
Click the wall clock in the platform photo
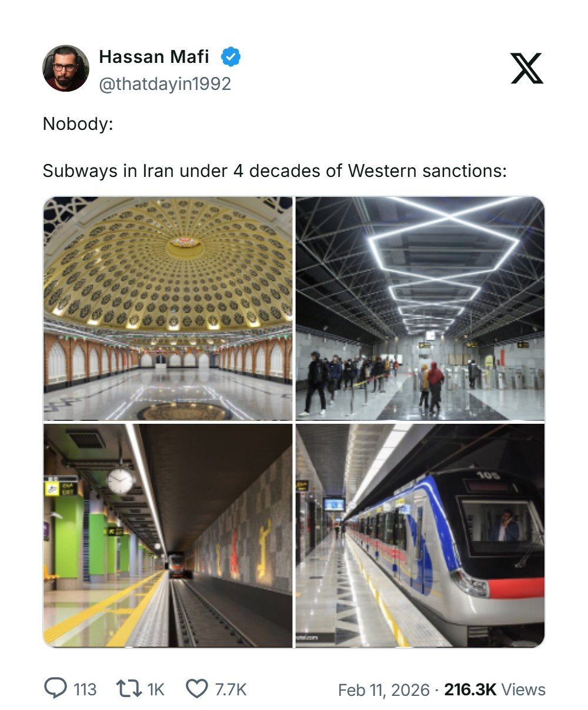pyautogui.click(x=121, y=481)
